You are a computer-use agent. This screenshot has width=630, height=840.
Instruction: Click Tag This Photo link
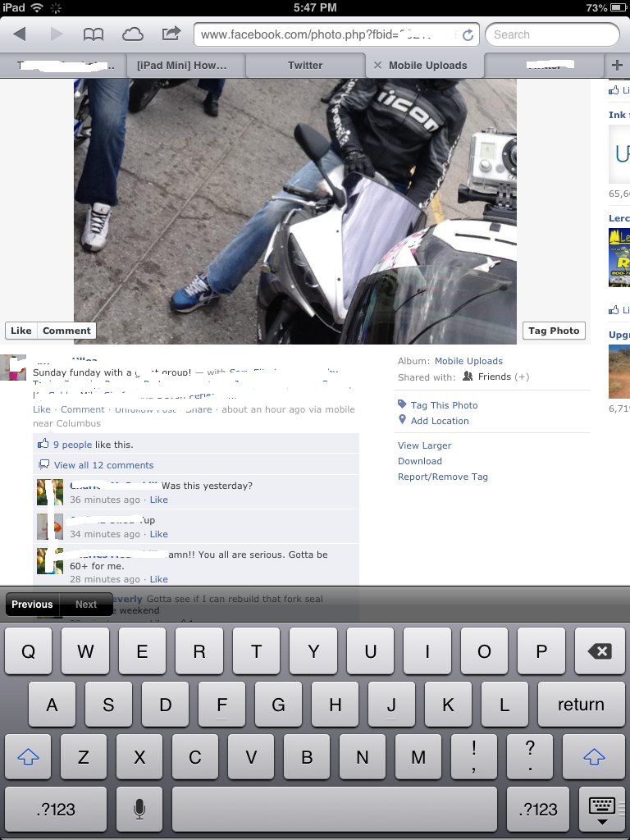pos(444,405)
